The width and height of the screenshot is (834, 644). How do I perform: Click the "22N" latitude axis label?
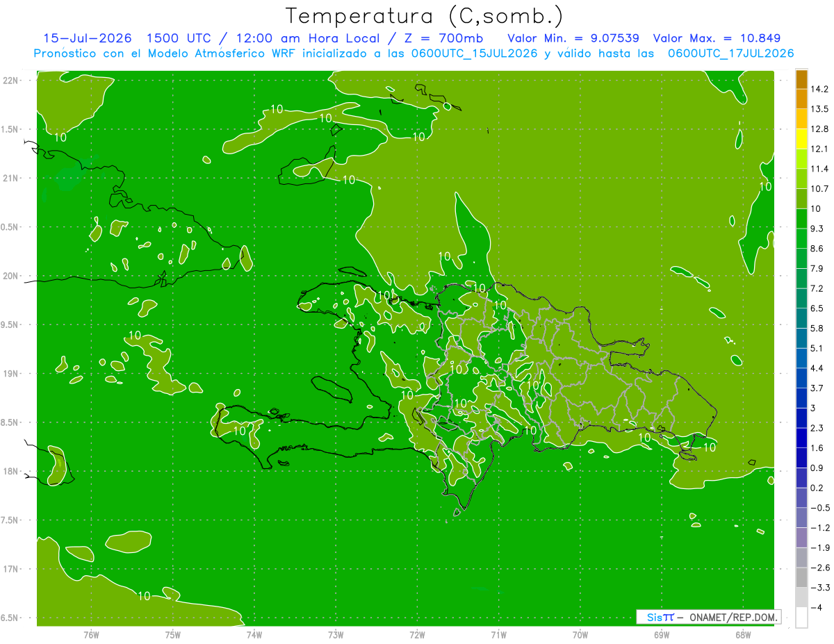click(x=10, y=81)
